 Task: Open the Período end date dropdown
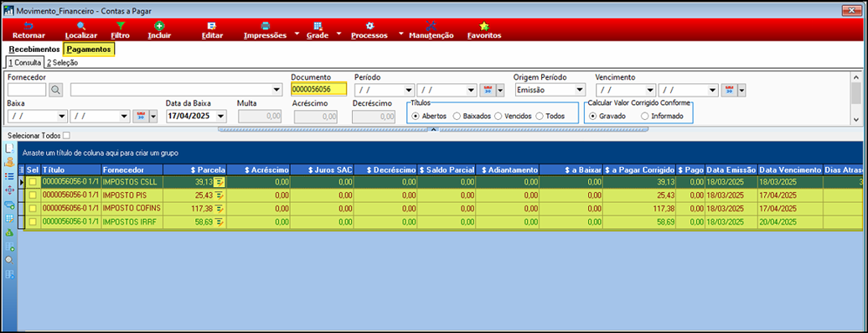click(x=471, y=90)
